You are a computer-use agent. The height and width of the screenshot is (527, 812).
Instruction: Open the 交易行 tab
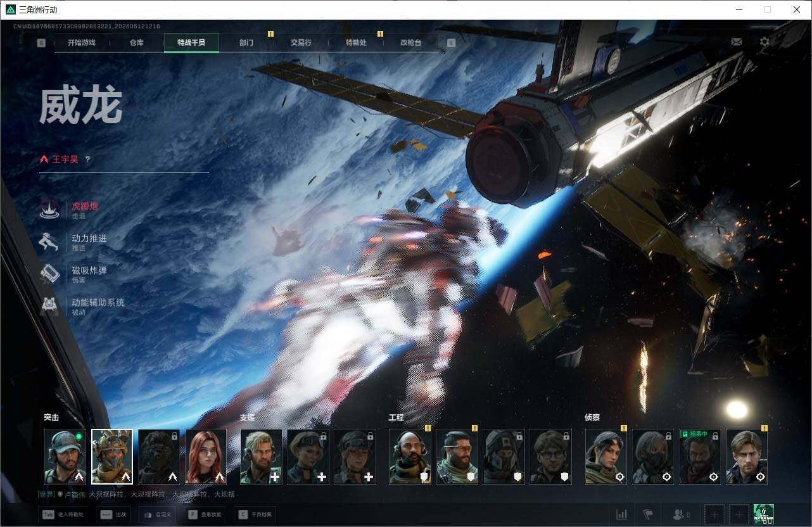pos(301,42)
